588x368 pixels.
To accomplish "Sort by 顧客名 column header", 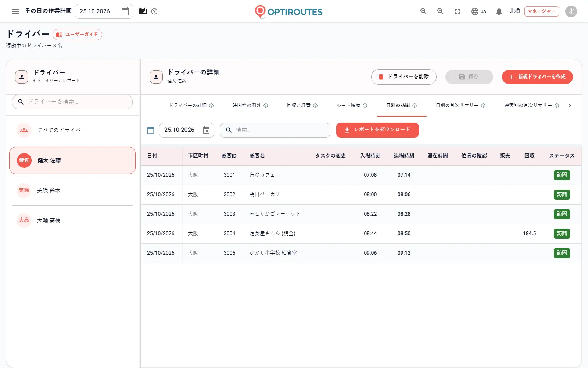I will [x=257, y=156].
